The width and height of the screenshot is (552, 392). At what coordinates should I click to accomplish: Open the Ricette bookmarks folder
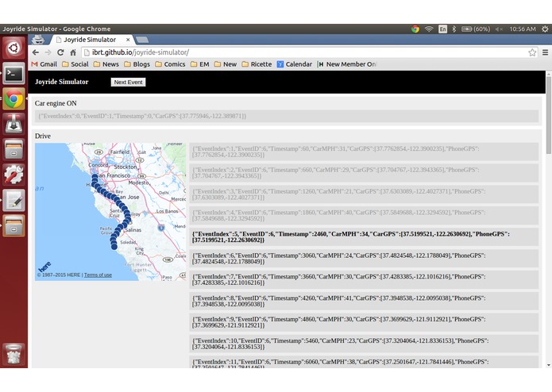point(257,64)
